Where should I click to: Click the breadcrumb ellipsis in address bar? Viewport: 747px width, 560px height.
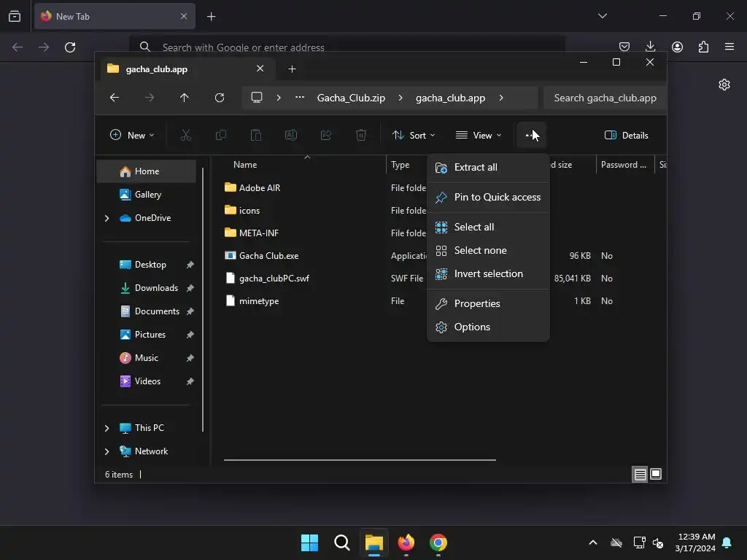[x=300, y=97]
